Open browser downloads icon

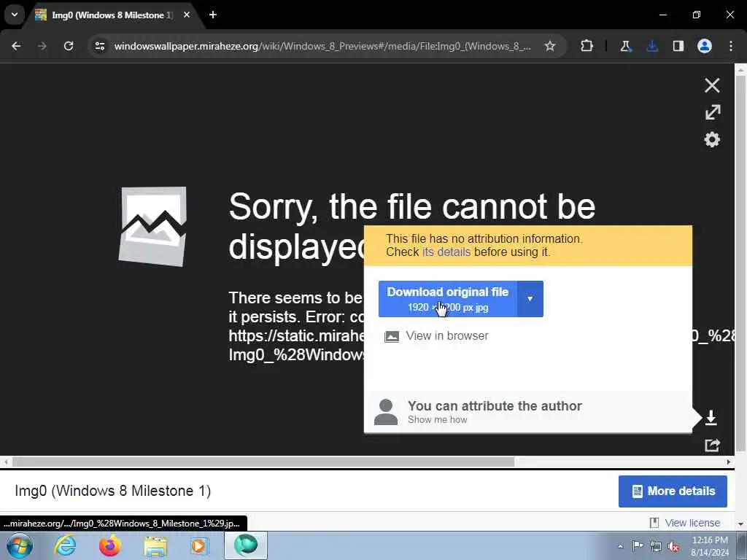pos(652,46)
